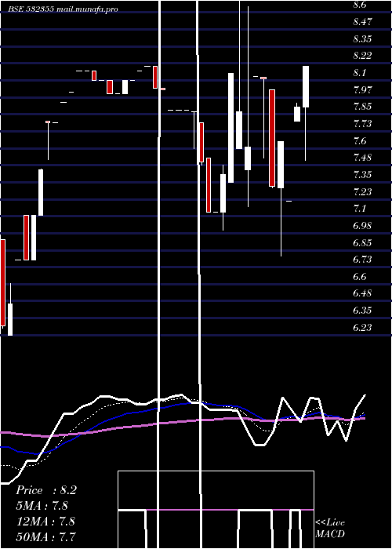Click the 6.73 price axis label
This screenshot has width=392, height=549.
[362, 260]
